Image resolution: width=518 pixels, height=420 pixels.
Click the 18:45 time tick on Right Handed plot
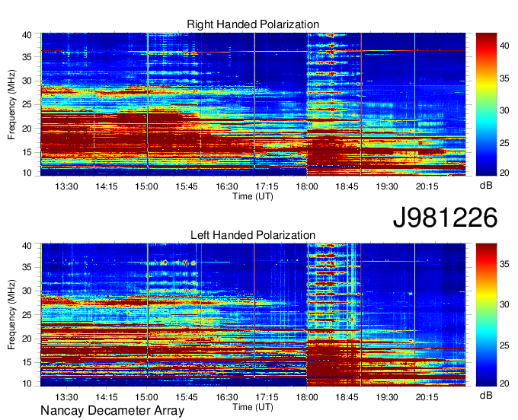coord(347,186)
